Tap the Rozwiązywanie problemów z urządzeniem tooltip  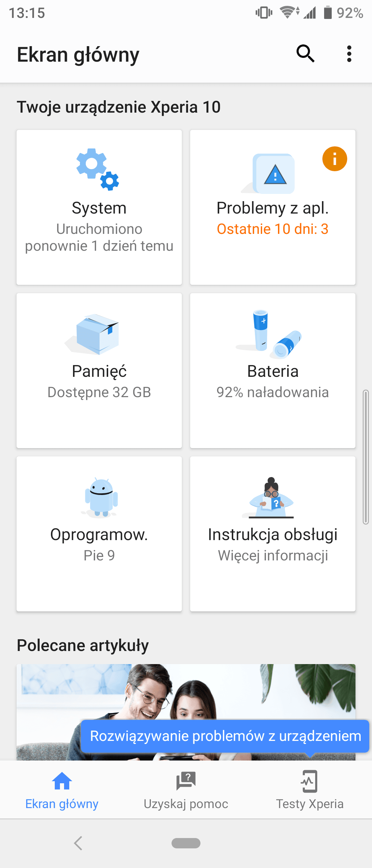click(225, 736)
